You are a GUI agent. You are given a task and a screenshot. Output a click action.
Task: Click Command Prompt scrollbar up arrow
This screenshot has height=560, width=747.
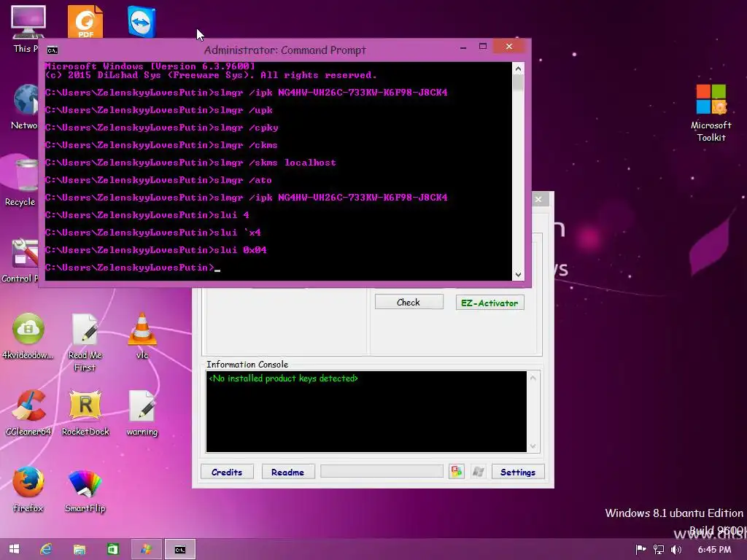pos(519,69)
